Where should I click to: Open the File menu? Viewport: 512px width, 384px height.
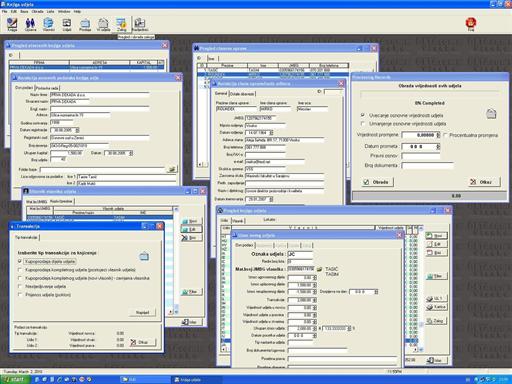[x=5, y=11]
